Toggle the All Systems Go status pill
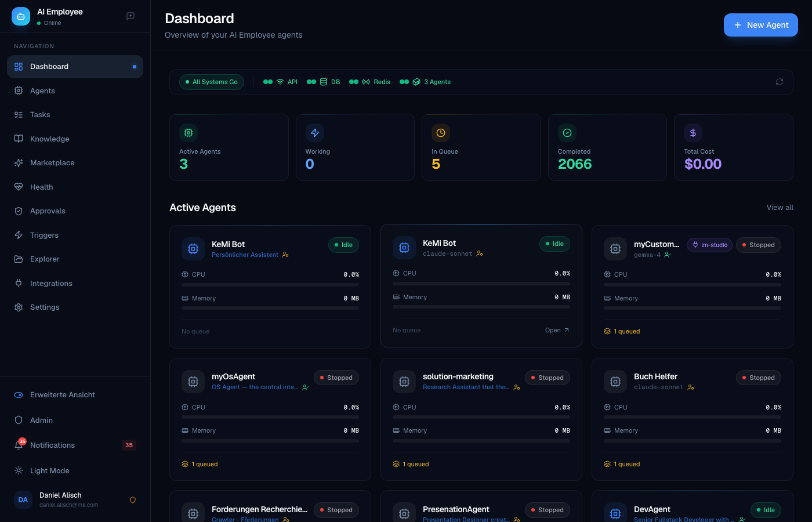This screenshot has height=522, width=812. 212,82
